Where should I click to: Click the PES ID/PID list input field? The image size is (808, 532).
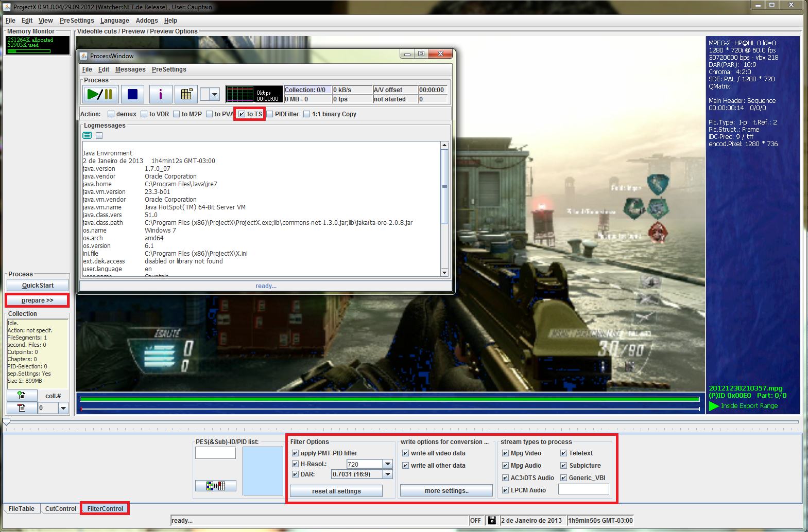tap(215, 453)
